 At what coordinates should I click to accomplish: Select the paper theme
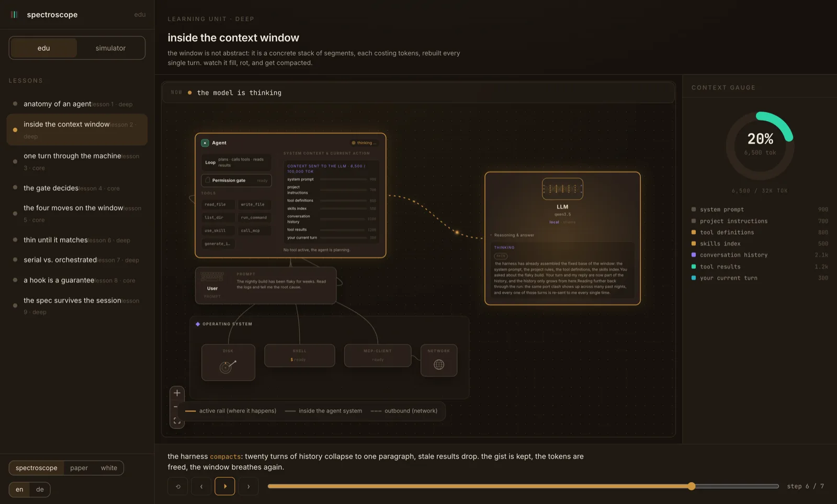tap(79, 468)
